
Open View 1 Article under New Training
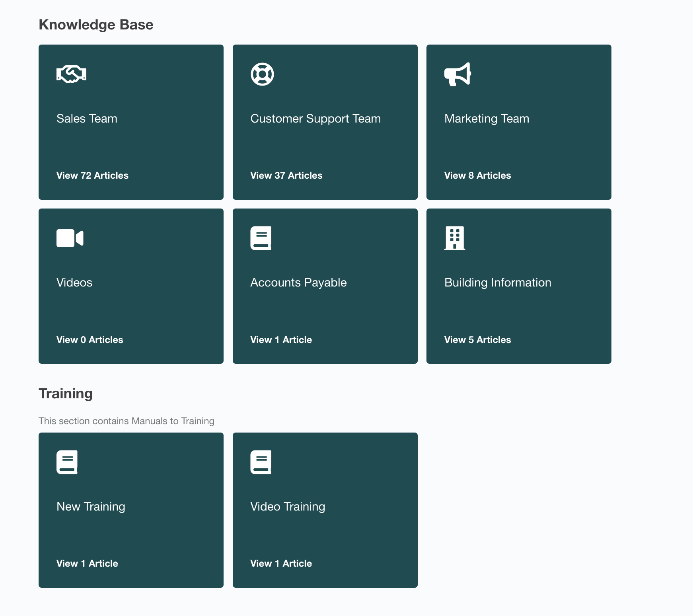[87, 563]
